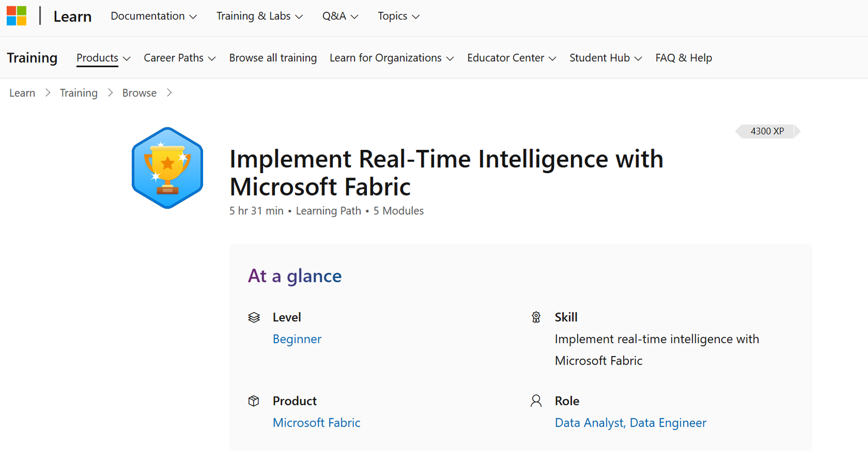Click the 4300 XP badge
Image resolution: width=868 pixels, height=463 pixels.
tap(767, 131)
